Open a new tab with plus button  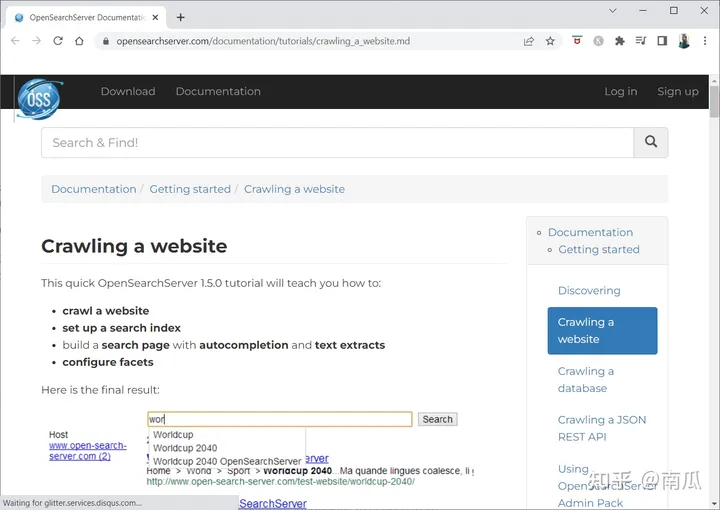(180, 17)
